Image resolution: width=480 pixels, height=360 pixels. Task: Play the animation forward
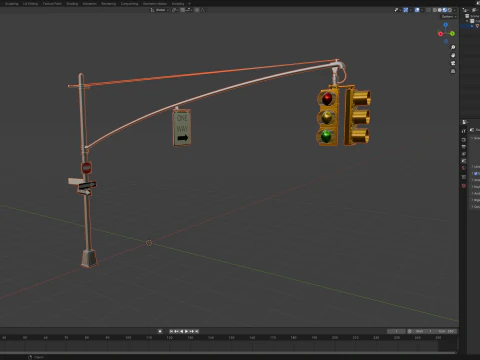(x=186, y=331)
